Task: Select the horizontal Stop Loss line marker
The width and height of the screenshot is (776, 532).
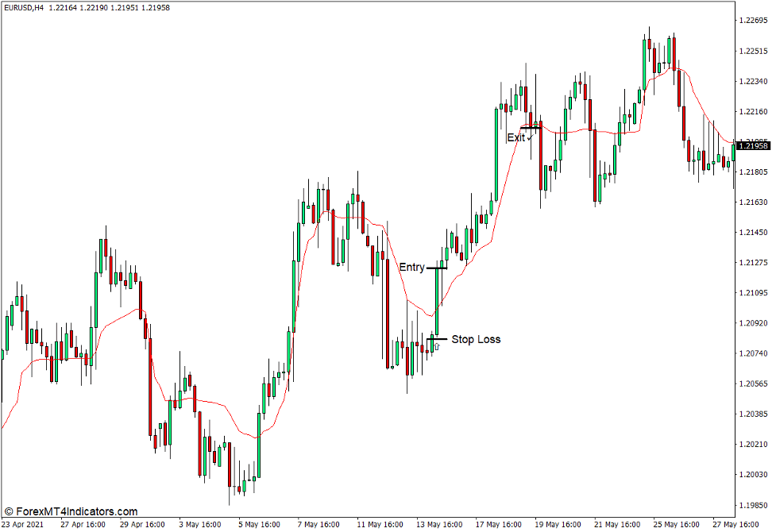Action: pyautogui.click(x=438, y=339)
